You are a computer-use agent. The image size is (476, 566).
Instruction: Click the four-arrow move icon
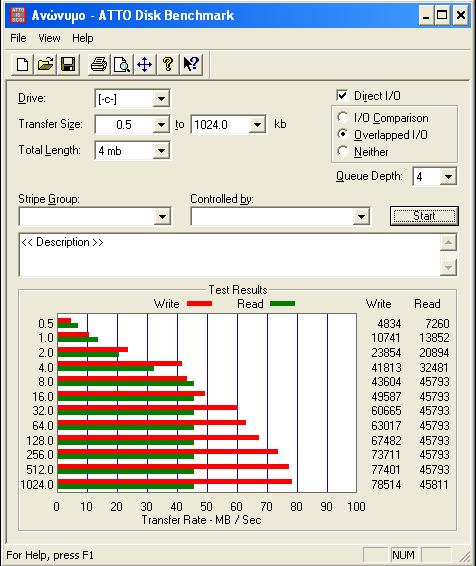point(144,65)
